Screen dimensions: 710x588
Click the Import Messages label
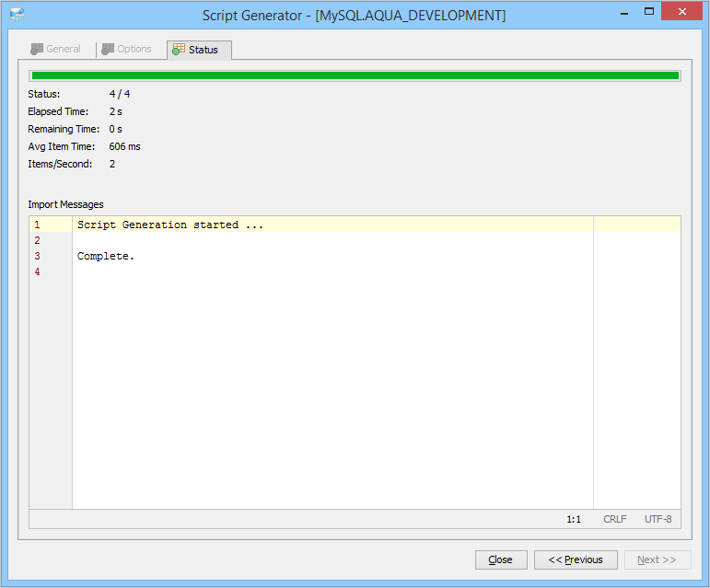(x=65, y=204)
